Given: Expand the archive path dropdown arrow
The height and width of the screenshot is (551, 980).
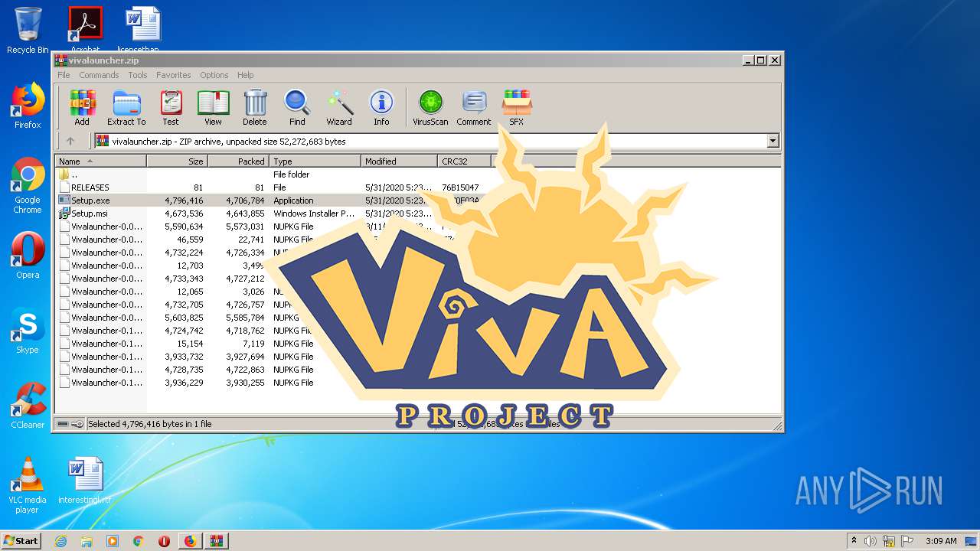Looking at the screenshot, I should coord(773,141).
